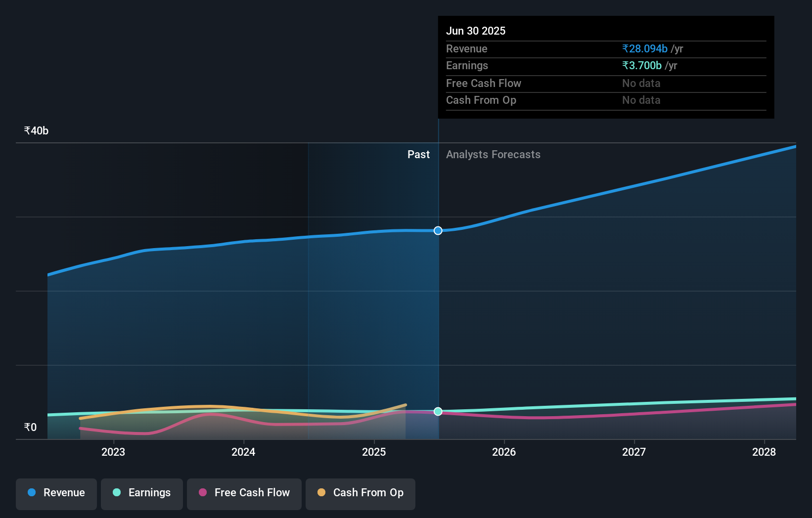
Task: Click the tooltip Revenue row label
Action: (466, 48)
